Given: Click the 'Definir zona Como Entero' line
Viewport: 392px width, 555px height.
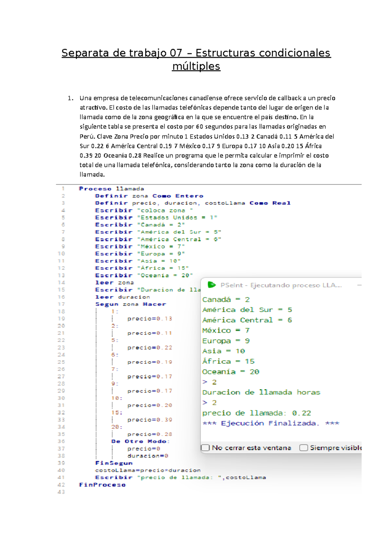Looking at the screenshot, I should [149, 196].
